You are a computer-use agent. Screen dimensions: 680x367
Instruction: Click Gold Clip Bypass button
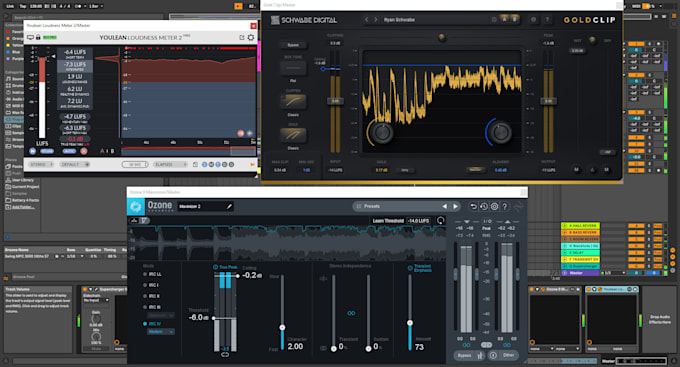[293, 45]
